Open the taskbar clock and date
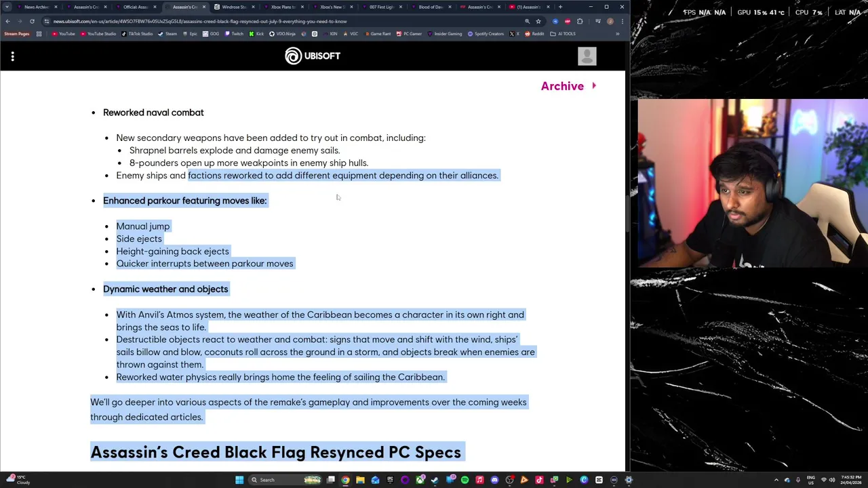This screenshot has height=488, width=868. point(850,480)
